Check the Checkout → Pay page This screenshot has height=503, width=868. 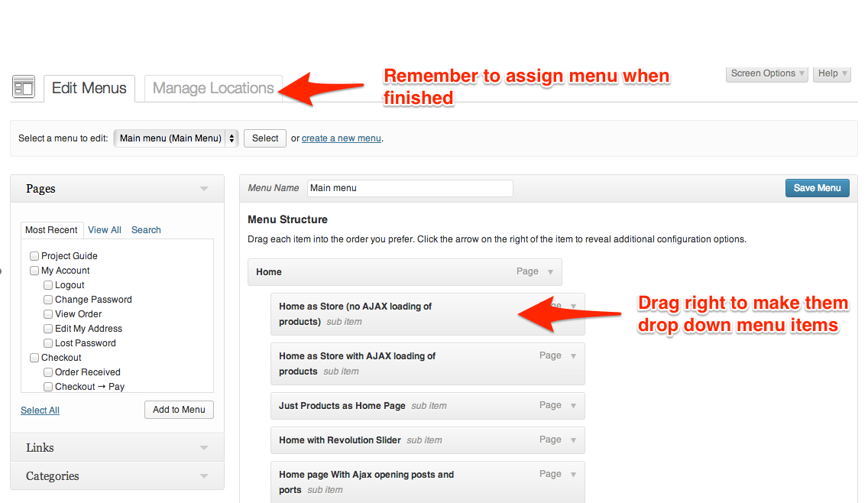(x=48, y=387)
